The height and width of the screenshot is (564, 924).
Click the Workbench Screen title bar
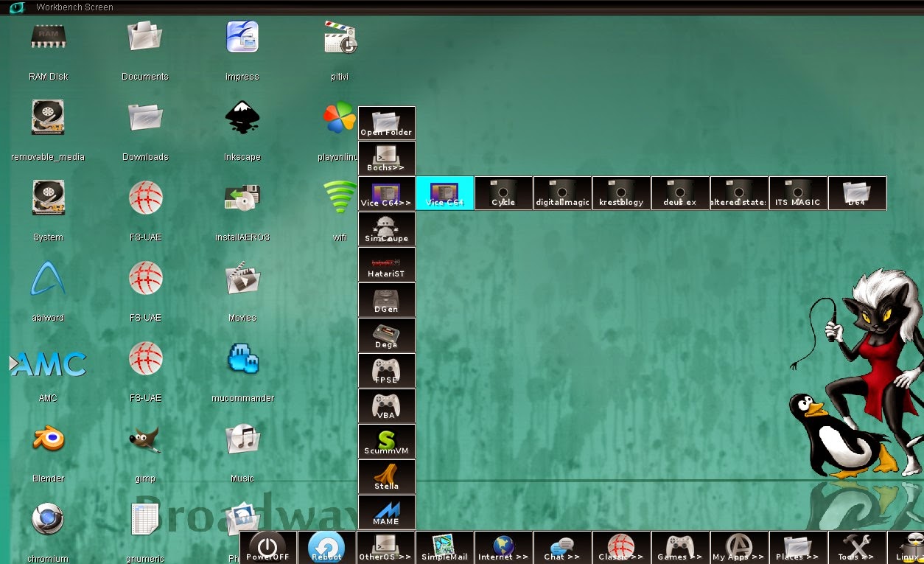point(462,7)
